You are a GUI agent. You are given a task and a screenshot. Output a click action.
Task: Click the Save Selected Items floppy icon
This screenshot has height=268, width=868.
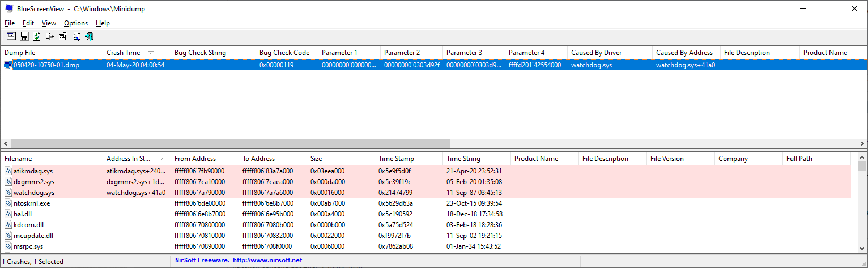pos(24,36)
